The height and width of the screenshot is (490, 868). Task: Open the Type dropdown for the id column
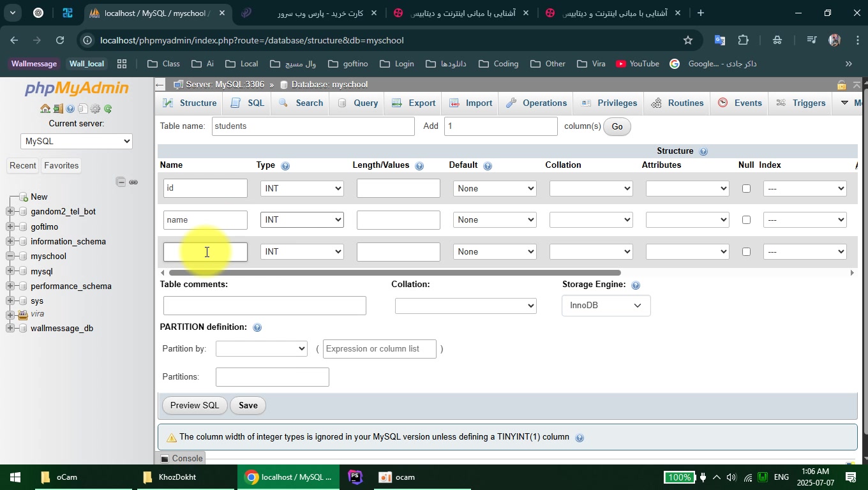tap(302, 189)
